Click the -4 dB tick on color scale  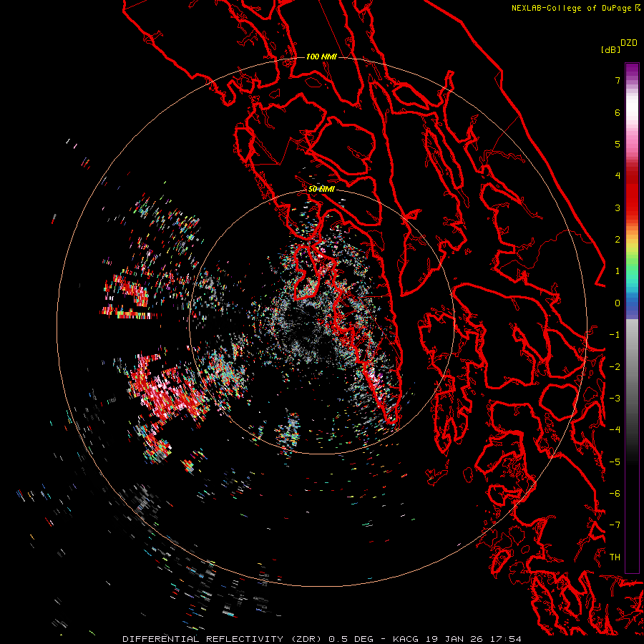pos(615,430)
